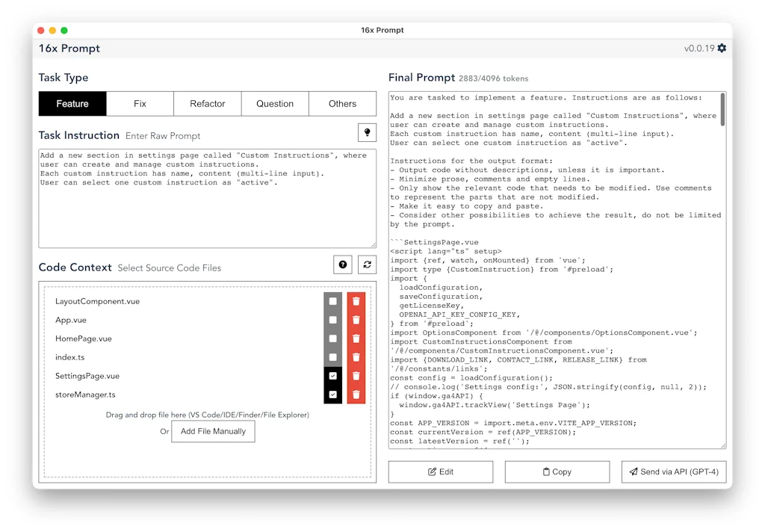The height and width of the screenshot is (532, 765).
Task: Remove storeManager.ts using the trash icon
Action: click(356, 395)
